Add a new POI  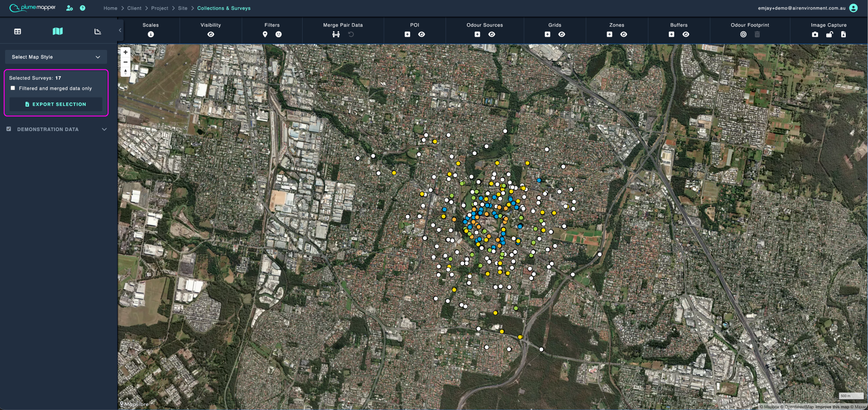407,34
